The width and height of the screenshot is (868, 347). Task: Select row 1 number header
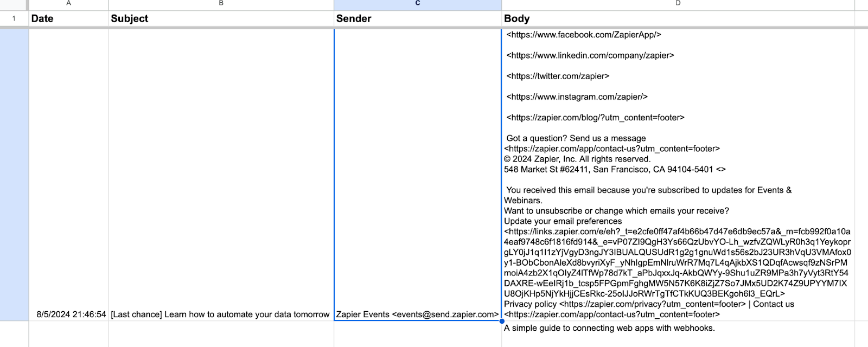[x=14, y=18]
